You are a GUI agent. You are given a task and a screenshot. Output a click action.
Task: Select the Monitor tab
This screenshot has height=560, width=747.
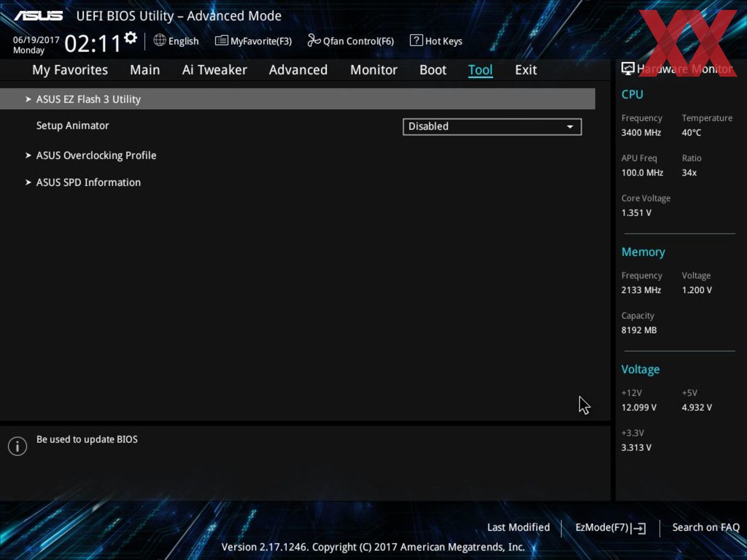[374, 70]
